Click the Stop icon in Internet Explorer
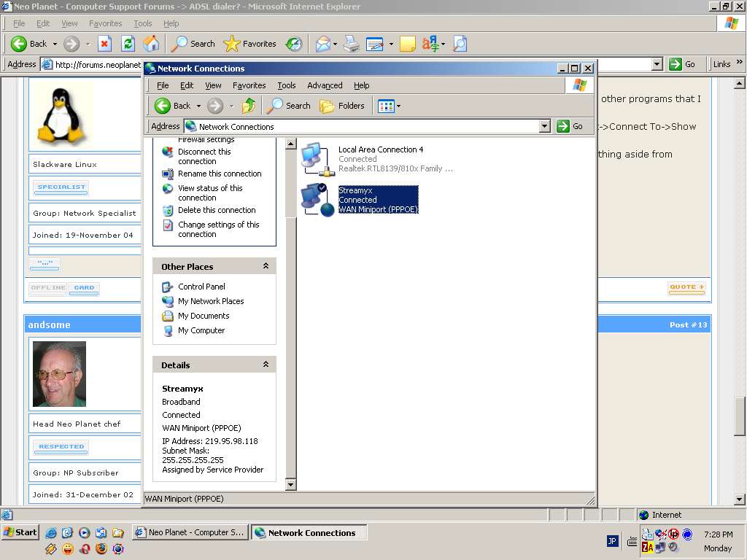The width and height of the screenshot is (747, 560). [x=104, y=44]
